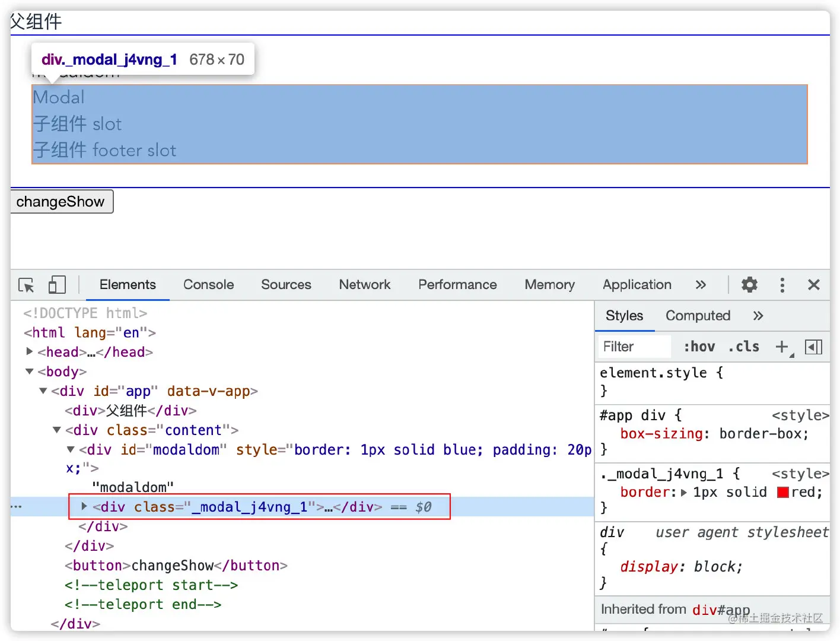Open the Performance tab

pyautogui.click(x=457, y=285)
